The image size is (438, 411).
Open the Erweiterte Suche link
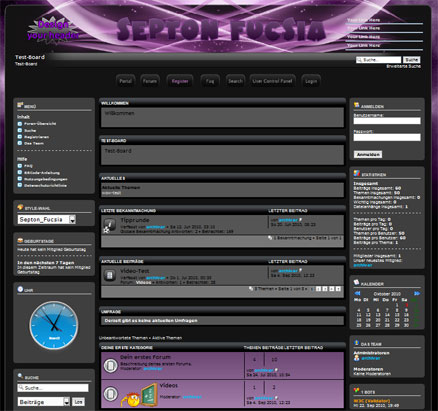tap(403, 66)
